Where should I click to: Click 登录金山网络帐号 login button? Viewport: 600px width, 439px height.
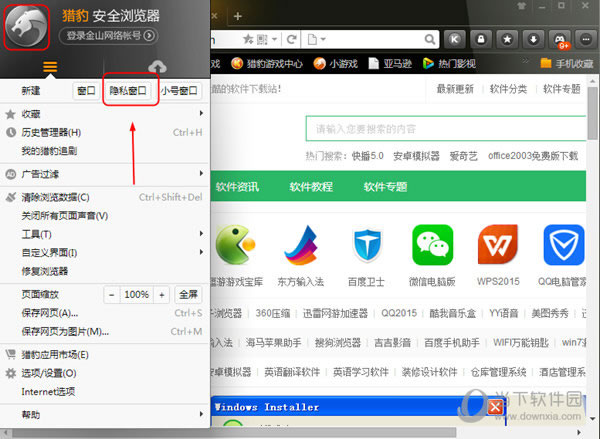(x=109, y=36)
